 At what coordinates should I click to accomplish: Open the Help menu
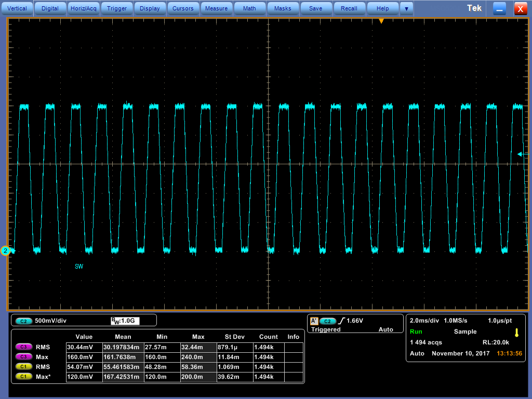coord(382,8)
